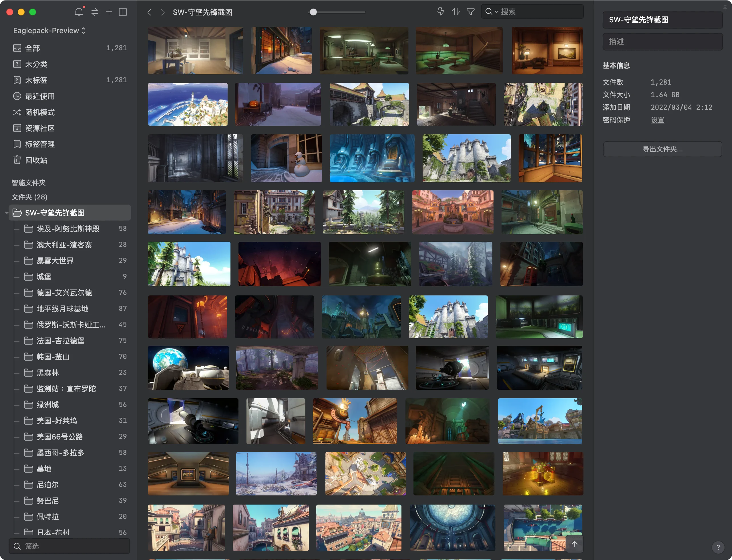Screen dimensions: 732x560
Task: Click the plus add icon
Action: [x=109, y=12]
